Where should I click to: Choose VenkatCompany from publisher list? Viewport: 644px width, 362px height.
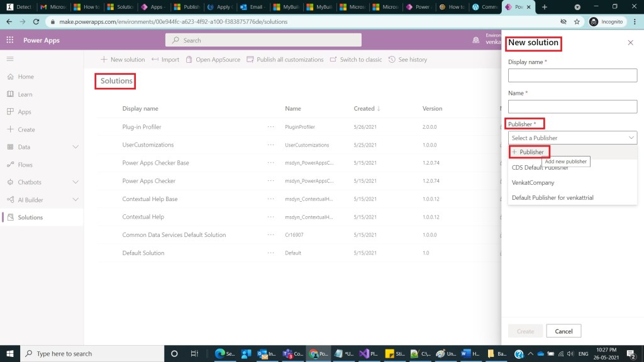pyautogui.click(x=533, y=182)
